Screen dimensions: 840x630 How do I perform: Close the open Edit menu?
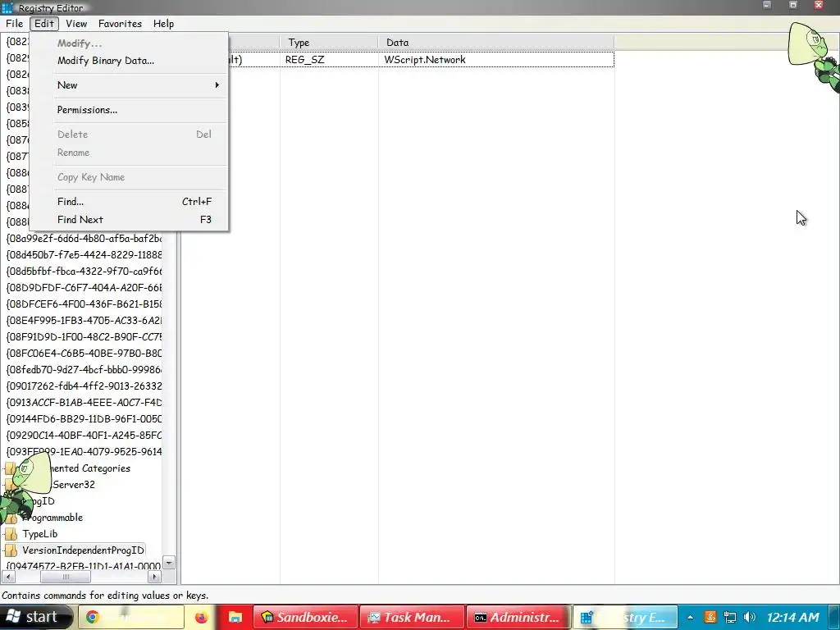(x=44, y=24)
